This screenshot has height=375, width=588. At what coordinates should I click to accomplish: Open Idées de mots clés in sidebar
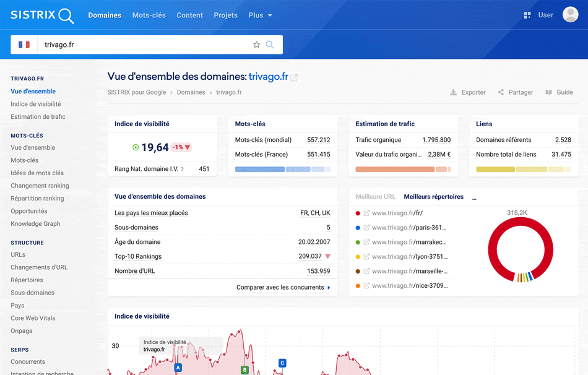[x=37, y=173]
